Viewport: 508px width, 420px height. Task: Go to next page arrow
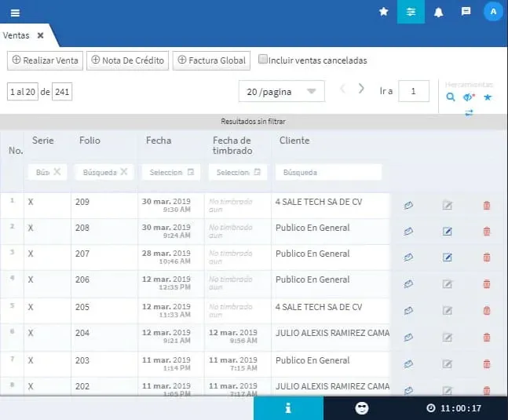(x=361, y=89)
